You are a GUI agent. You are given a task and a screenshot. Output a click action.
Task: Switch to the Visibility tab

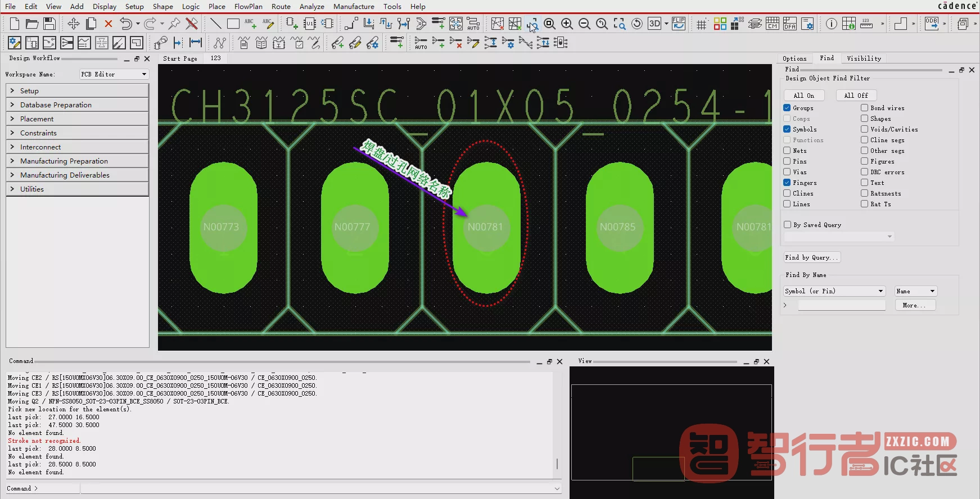click(864, 58)
